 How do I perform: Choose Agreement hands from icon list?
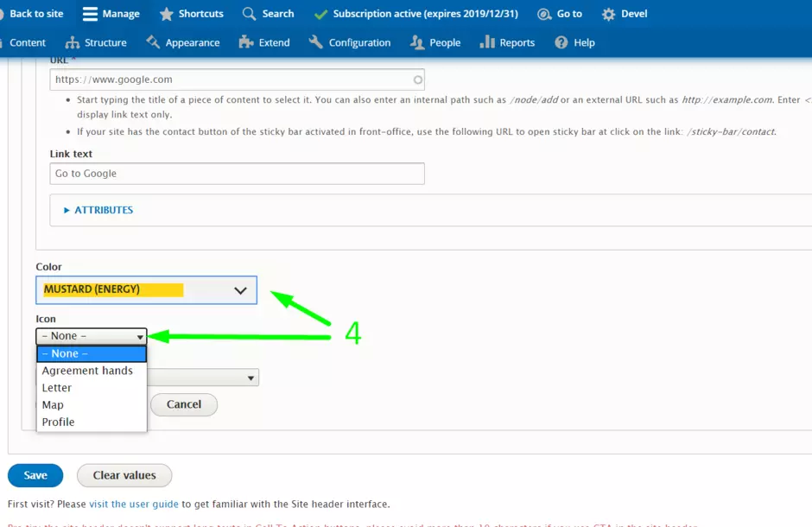click(x=87, y=371)
